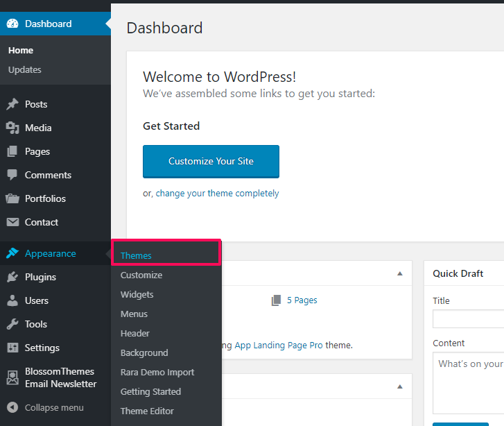
Task: Go to the Users menu label
Action: [x=37, y=300]
